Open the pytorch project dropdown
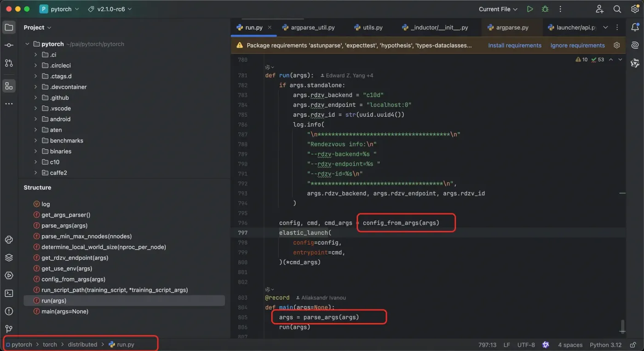Viewport: 644px width, 351px height. pyautogui.click(x=59, y=9)
